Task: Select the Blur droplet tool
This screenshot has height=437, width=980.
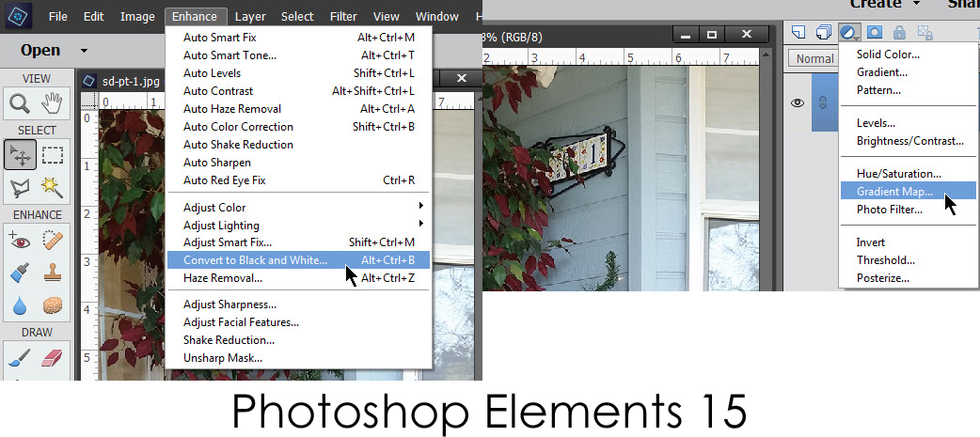Action: [x=20, y=305]
